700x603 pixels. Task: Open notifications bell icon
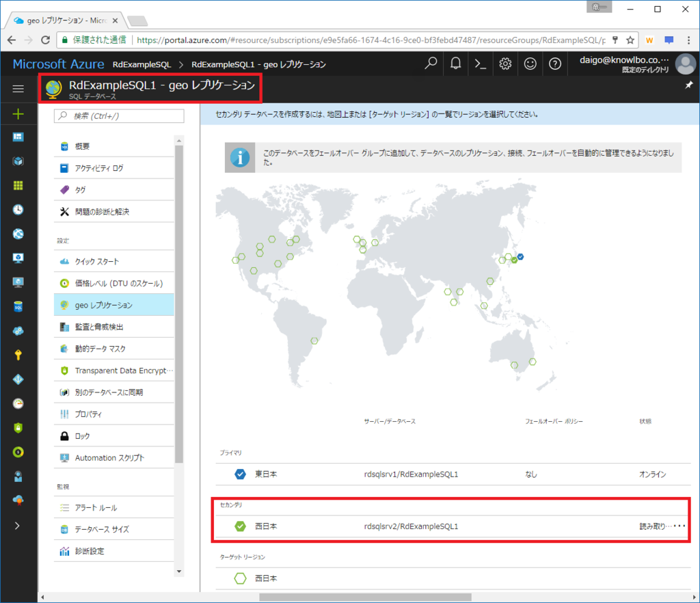point(455,64)
